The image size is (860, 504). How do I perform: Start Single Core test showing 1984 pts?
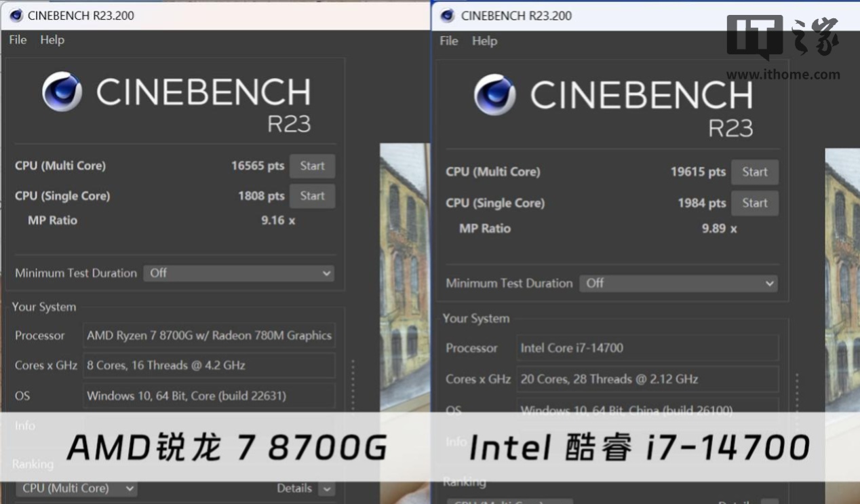[754, 203]
